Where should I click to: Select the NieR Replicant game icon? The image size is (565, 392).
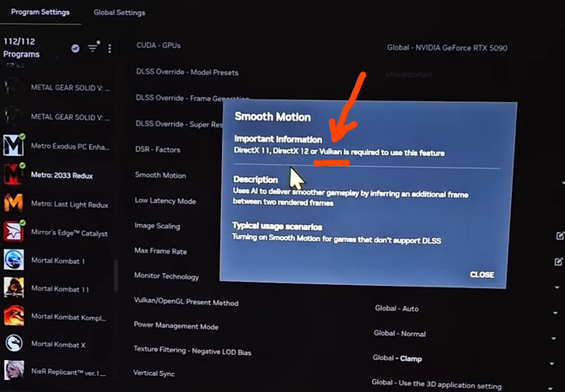tap(13, 370)
